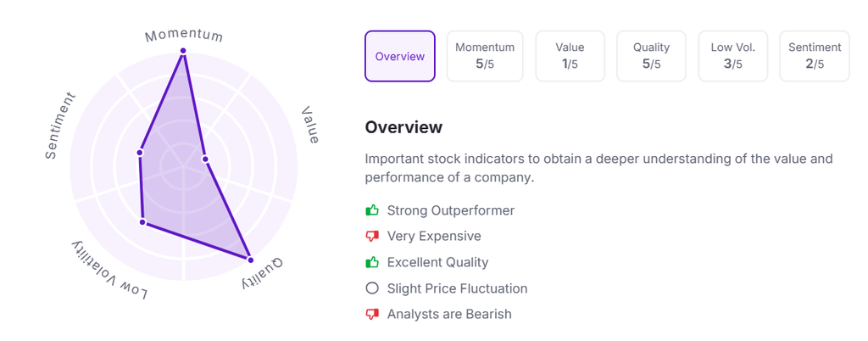This screenshot has height=341, width=868.
Task: Click the Sentiment data point on radar chart
Action: [140, 153]
